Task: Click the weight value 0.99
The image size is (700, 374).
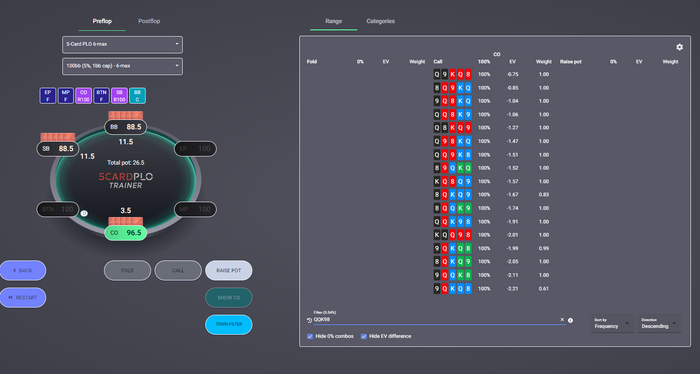Action: [544, 248]
